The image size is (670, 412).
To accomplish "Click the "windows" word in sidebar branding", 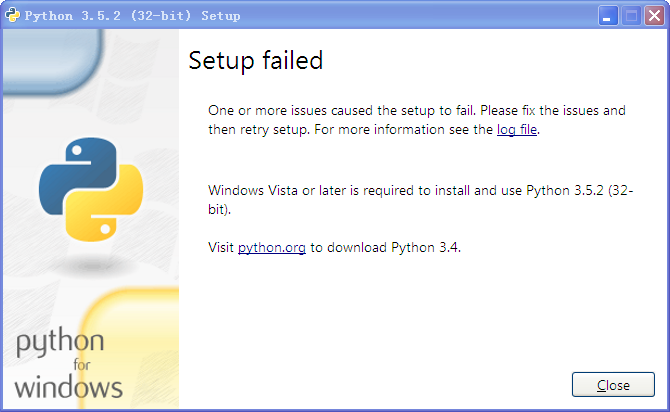I will tap(68, 386).
